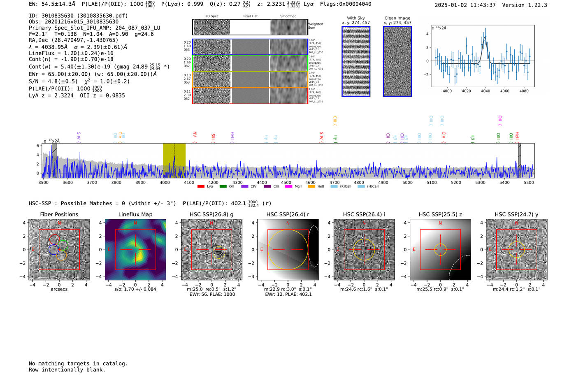Open the Lineflux Map panel
Image resolution: width=576 pixels, height=392 pixels.
tap(135, 250)
